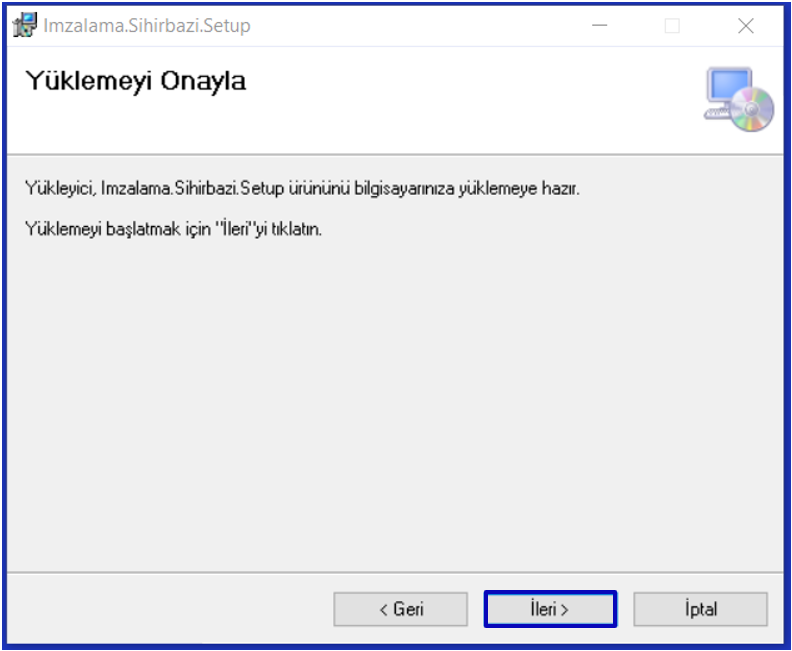Close the setup window with X
The width and height of the screenshot is (792, 651).
[745, 26]
